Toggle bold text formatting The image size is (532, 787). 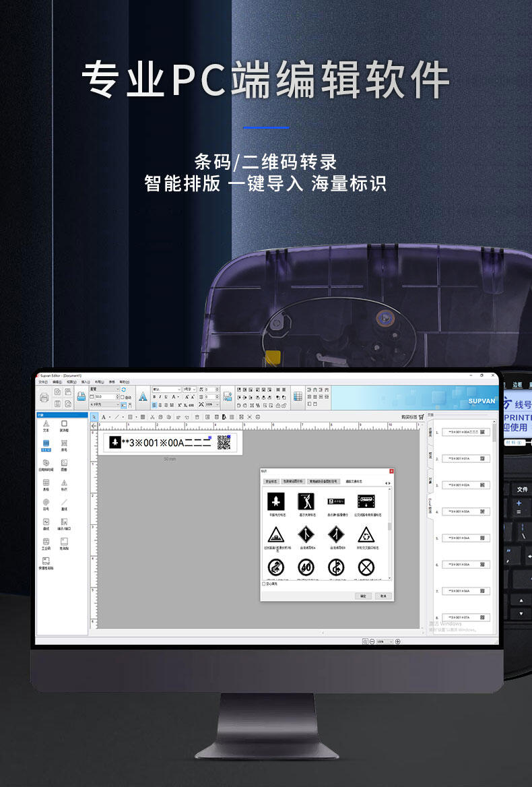click(154, 397)
